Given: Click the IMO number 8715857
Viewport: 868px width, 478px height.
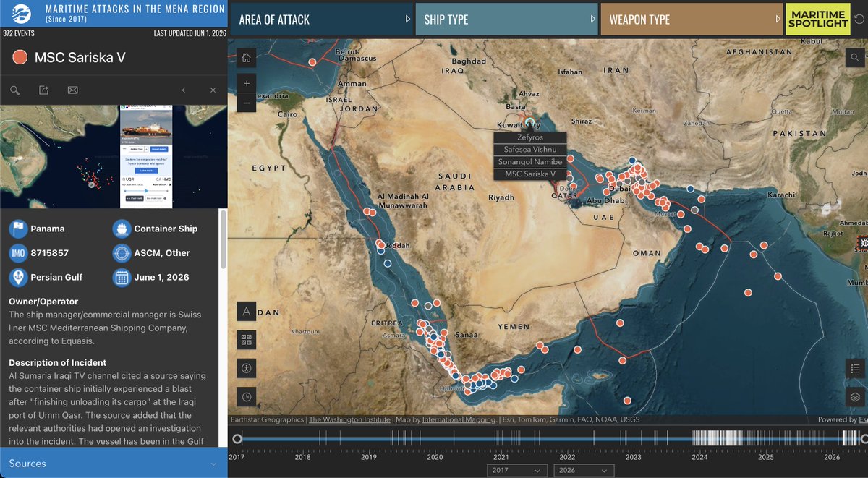Looking at the screenshot, I should coord(50,253).
